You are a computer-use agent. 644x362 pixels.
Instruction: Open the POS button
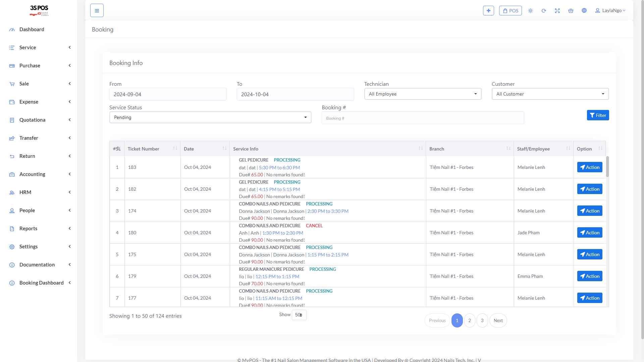pos(510,11)
